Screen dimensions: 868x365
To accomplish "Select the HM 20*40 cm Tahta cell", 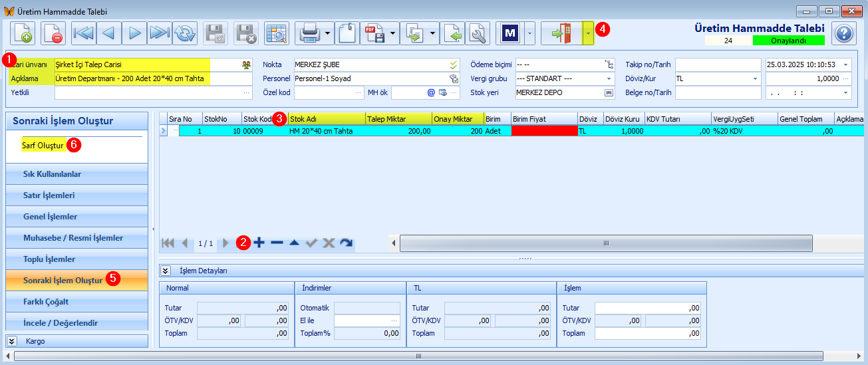I will 327,131.
